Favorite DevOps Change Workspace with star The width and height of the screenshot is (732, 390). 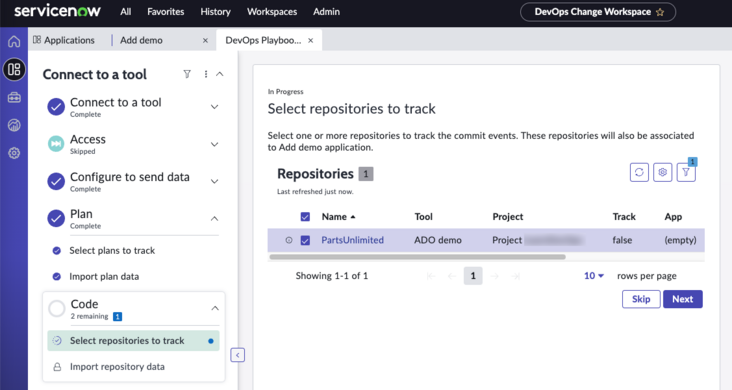(660, 12)
